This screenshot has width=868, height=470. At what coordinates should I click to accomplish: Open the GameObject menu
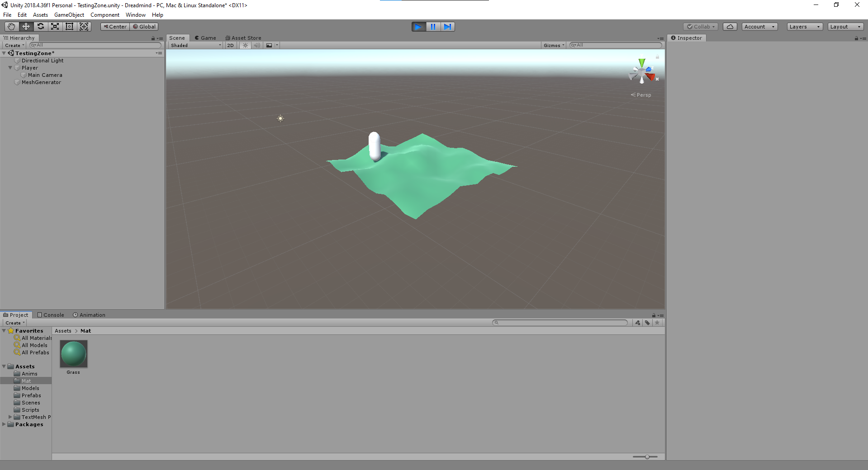(x=69, y=15)
